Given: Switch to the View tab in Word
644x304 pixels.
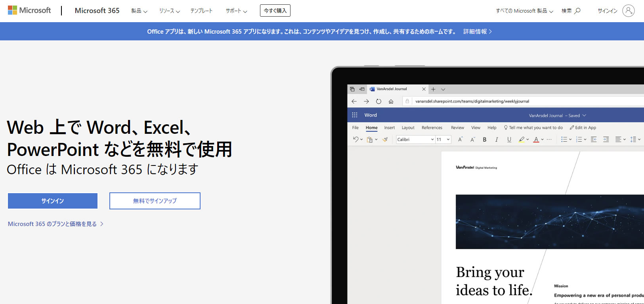Looking at the screenshot, I should click(x=476, y=127).
